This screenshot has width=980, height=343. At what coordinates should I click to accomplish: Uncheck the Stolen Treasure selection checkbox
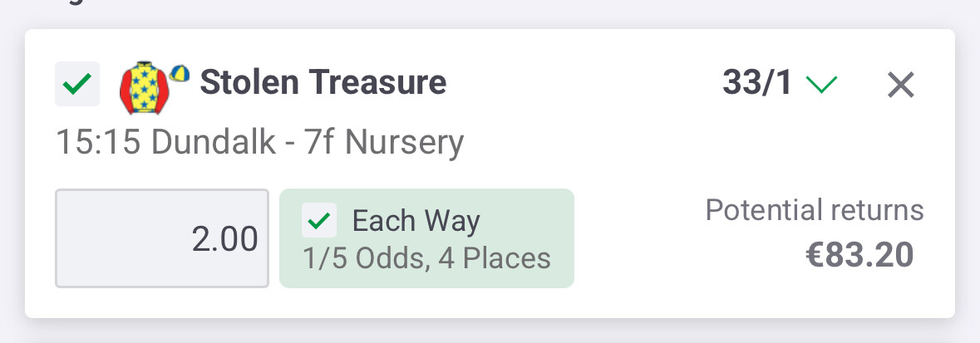coord(77,84)
